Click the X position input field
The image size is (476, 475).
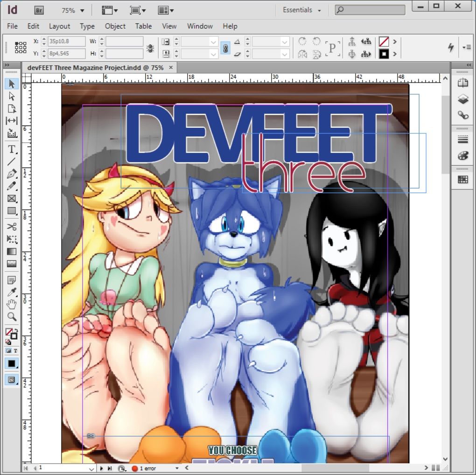pos(67,41)
